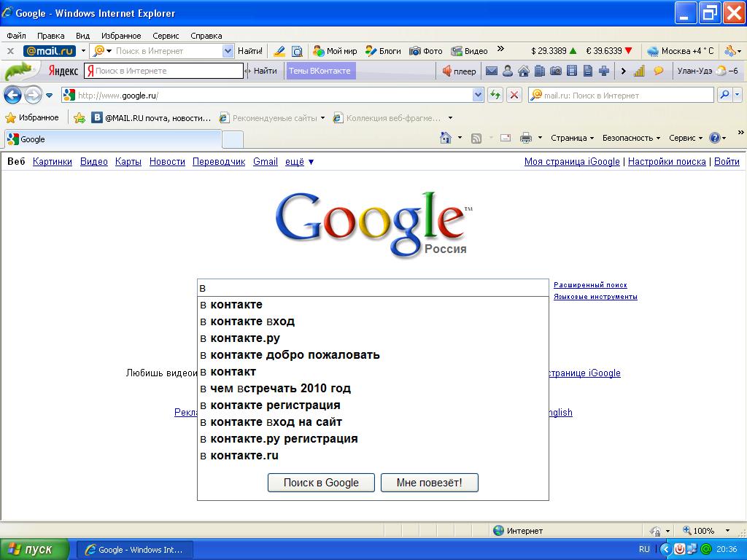Open the search provider dropdown arrow
The image size is (747, 560).
(x=738, y=96)
